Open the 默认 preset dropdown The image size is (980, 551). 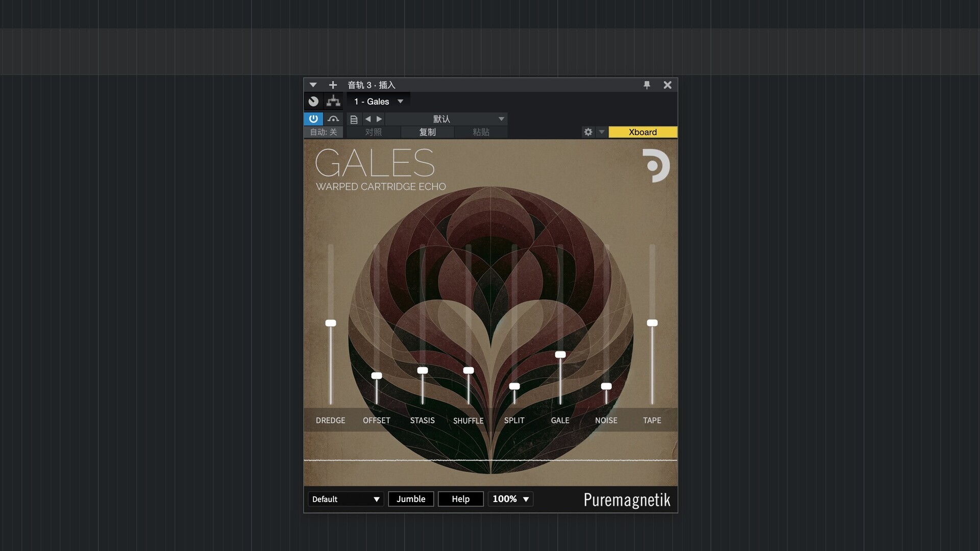click(447, 119)
